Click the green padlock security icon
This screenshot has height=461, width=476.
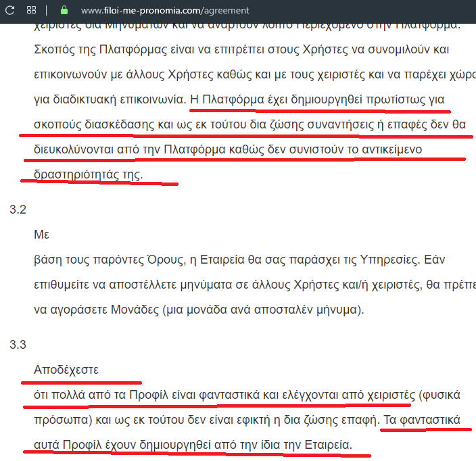click(64, 10)
